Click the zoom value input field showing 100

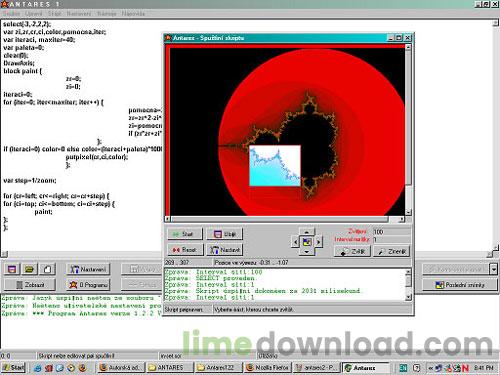[391, 232]
